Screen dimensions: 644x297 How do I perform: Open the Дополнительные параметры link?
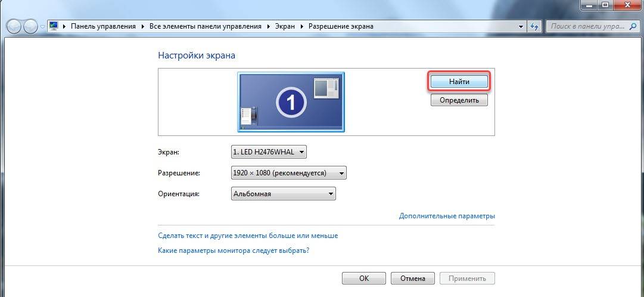447,216
